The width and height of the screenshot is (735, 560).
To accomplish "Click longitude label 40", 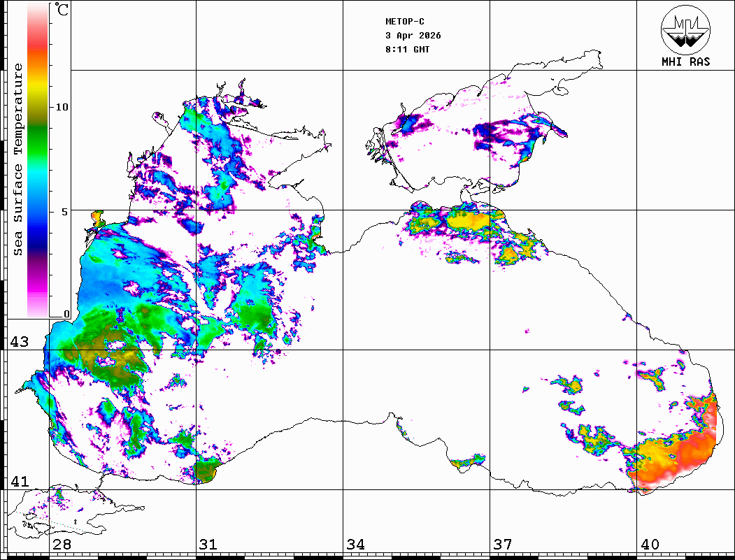I will 649,545.
